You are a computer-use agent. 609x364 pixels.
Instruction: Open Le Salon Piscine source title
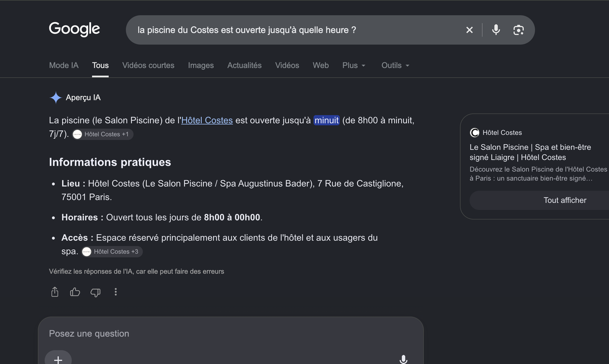pos(530,152)
